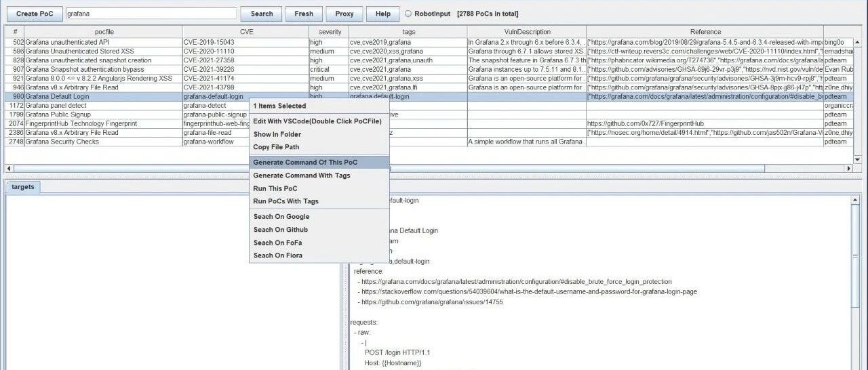Select Seach On Fiora menu item
868x370 pixels.
tap(319, 255)
